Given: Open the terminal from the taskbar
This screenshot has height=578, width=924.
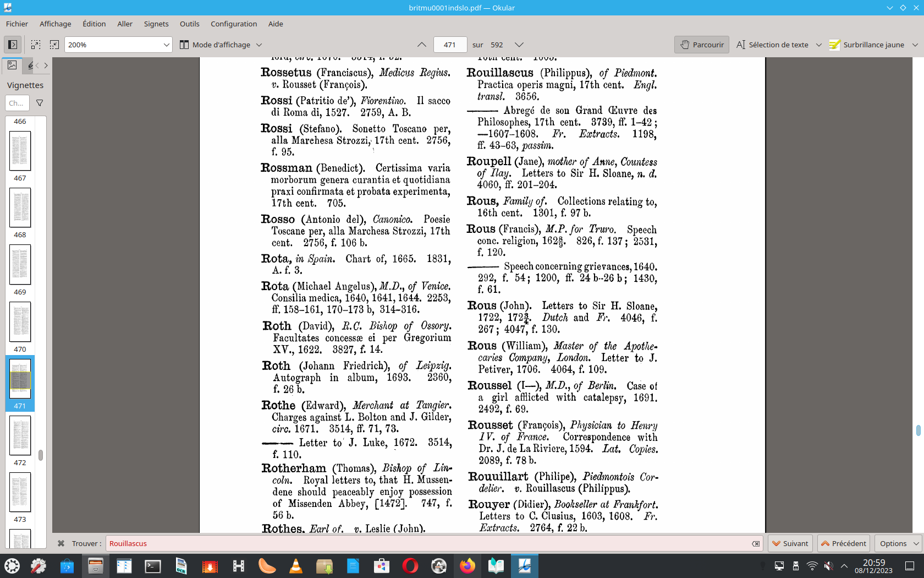Looking at the screenshot, I should pyautogui.click(x=153, y=566).
